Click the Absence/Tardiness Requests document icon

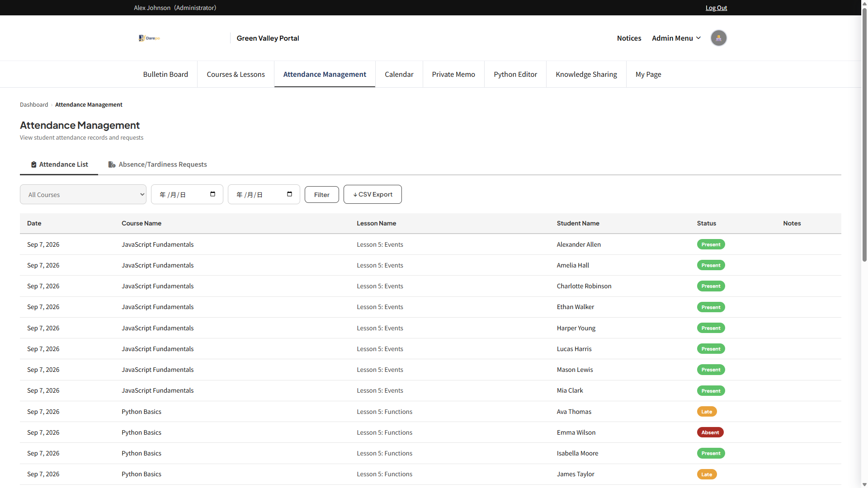click(x=112, y=164)
